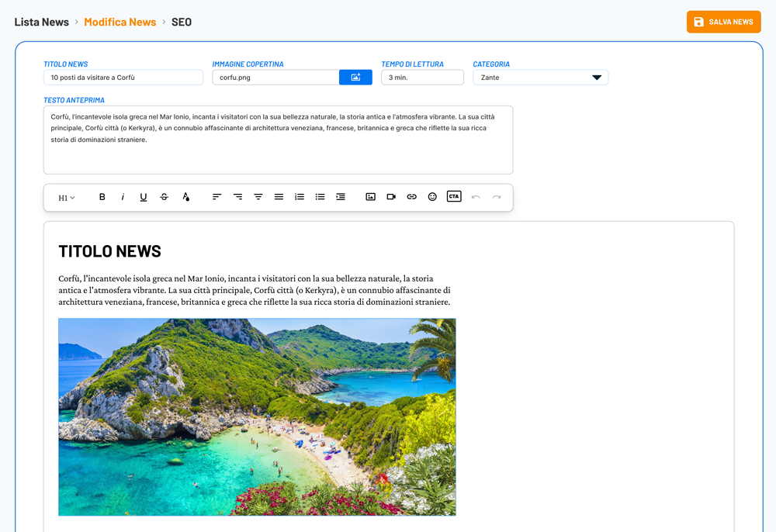Go to Lista News breadcrumb
The width and height of the screenshot is (776, 532).
[42, 22]
